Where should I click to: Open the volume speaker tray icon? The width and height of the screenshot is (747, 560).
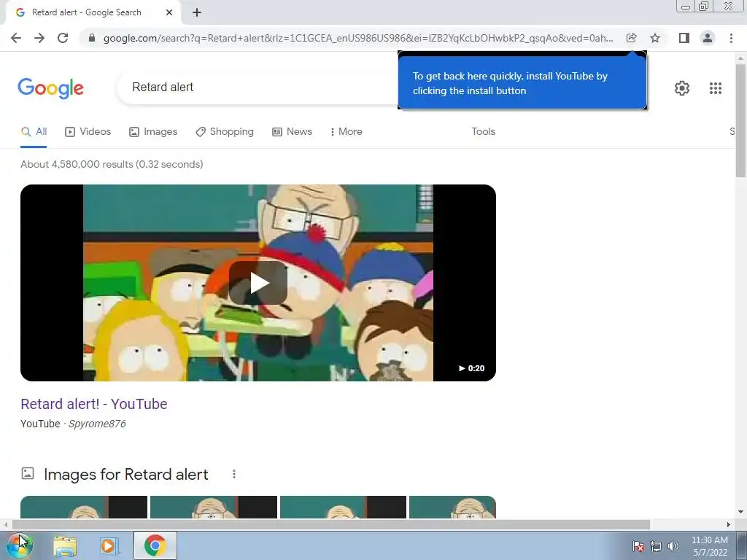pyautogui.click(x=673, y=546)
